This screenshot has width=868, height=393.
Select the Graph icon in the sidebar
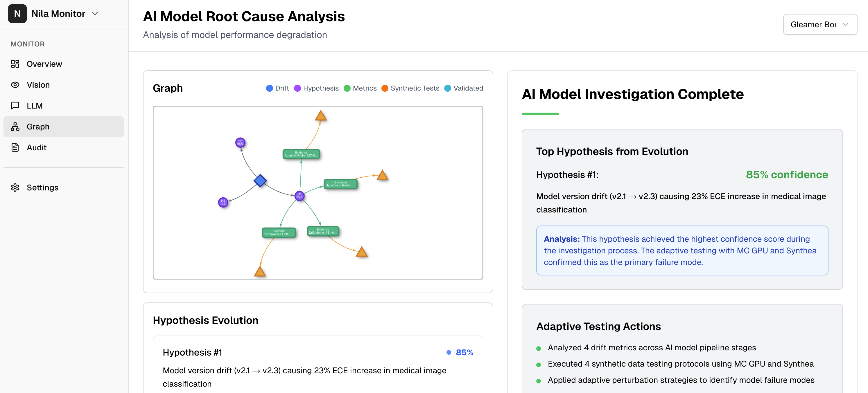point(15,126)
